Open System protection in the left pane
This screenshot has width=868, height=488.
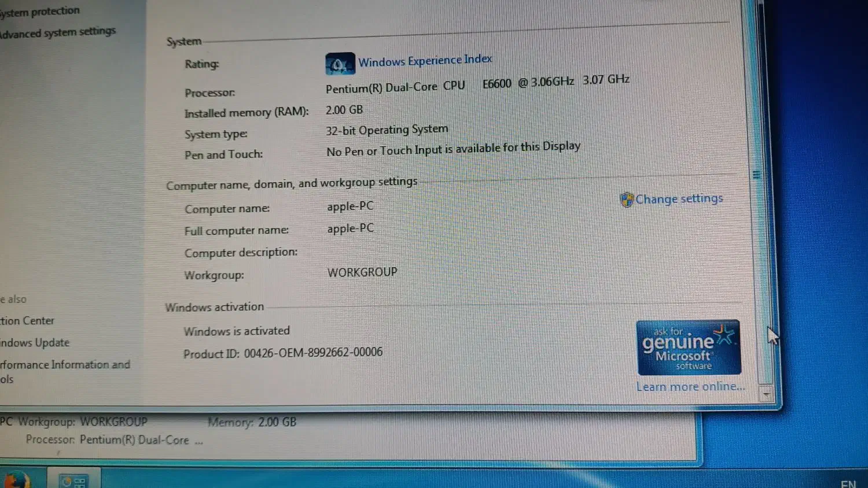coord(40,12)
